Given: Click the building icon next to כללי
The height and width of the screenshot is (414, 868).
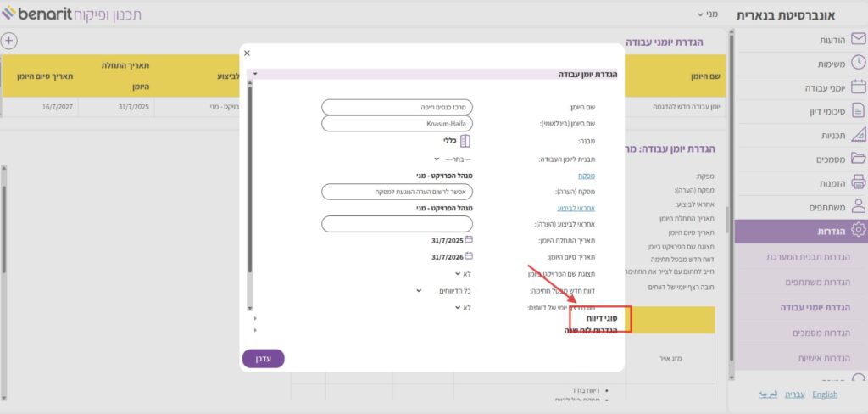Looking at the screenshot, I should pos(465,141).
